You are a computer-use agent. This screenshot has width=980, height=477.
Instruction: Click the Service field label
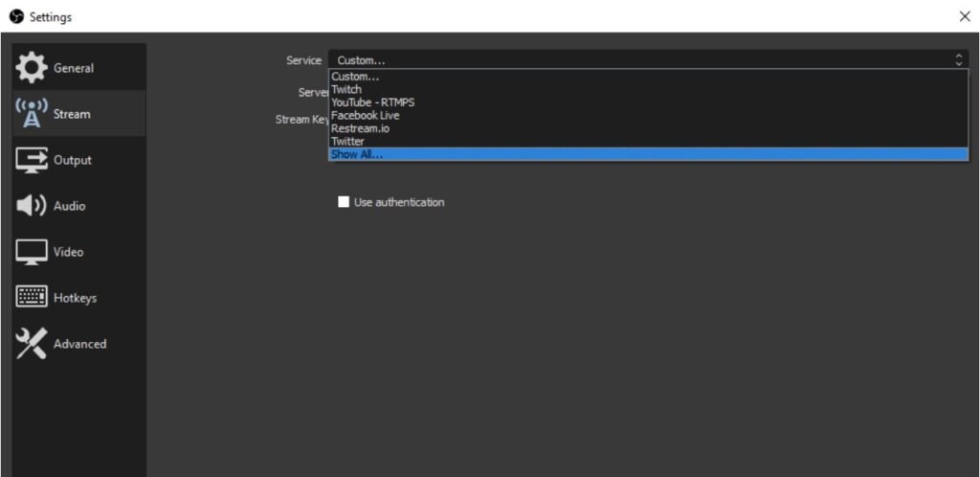tap(303, 60)
